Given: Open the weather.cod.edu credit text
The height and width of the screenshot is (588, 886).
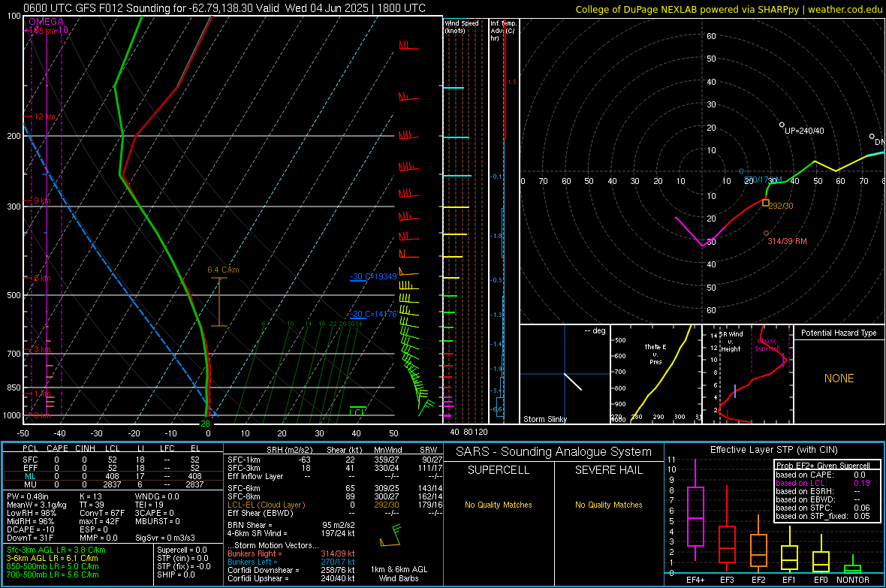Looking at the screenshot, I should coord(729,9).
